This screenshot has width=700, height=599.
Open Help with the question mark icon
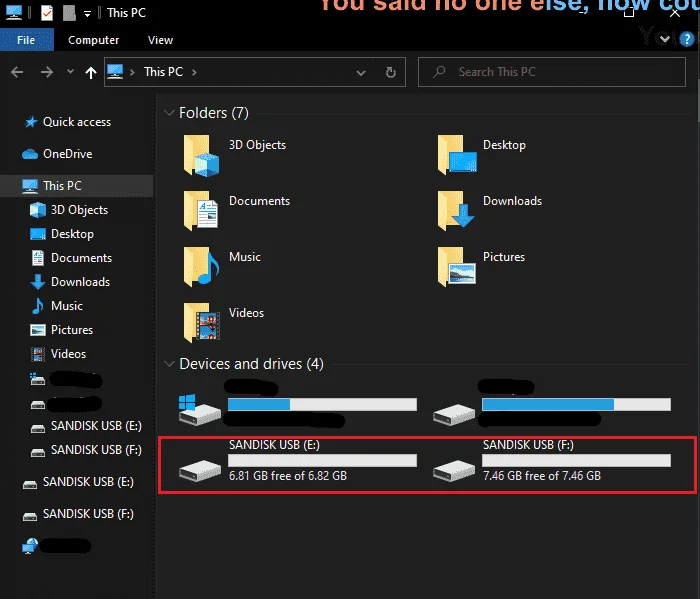point(686,40)
